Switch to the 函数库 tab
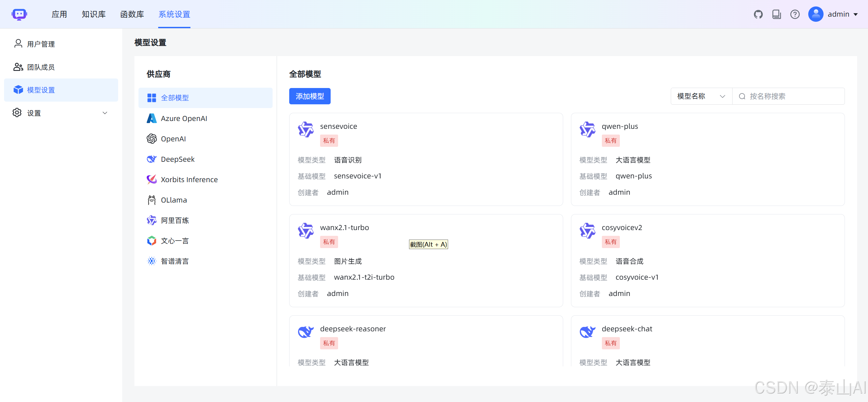The width and height of the screenshot is (868, 402). pyautogui.click(x=132, y=14)
